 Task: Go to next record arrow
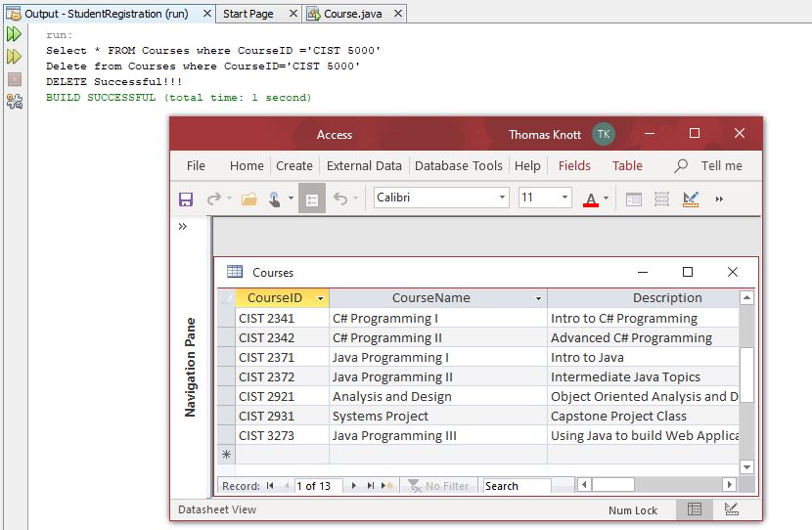354,485
